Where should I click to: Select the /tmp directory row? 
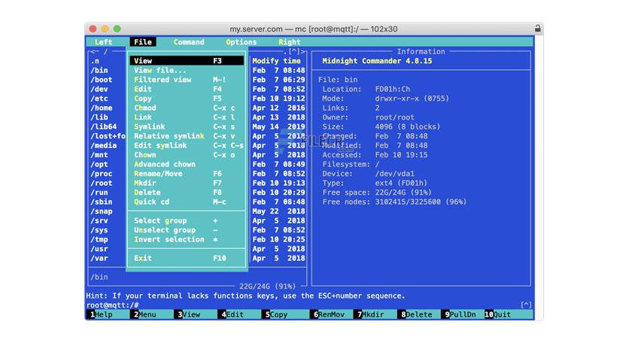pos(99,240)
